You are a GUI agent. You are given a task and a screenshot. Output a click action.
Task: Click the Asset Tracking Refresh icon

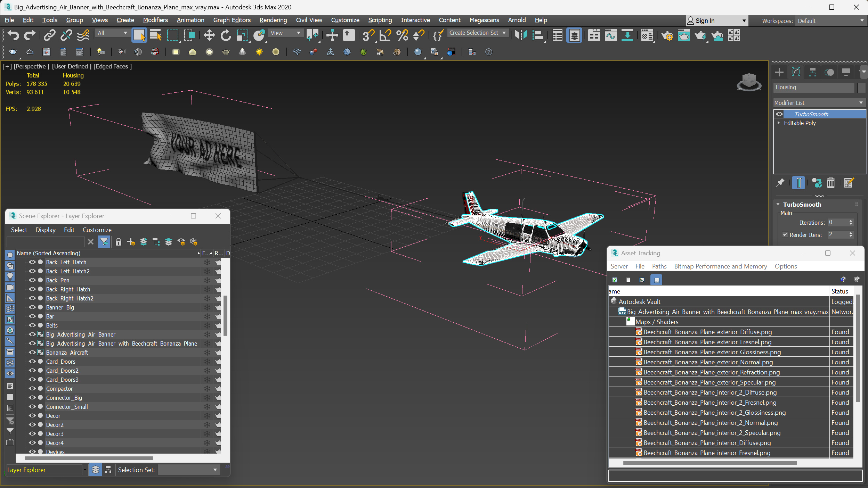pyautogui.click(x=615, y=280)
